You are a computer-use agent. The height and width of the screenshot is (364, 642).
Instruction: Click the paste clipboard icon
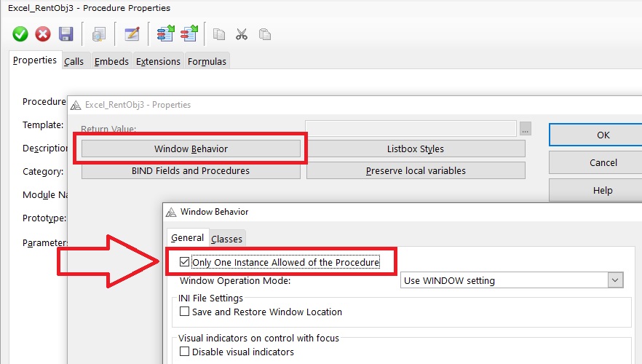tap(265, 34)
